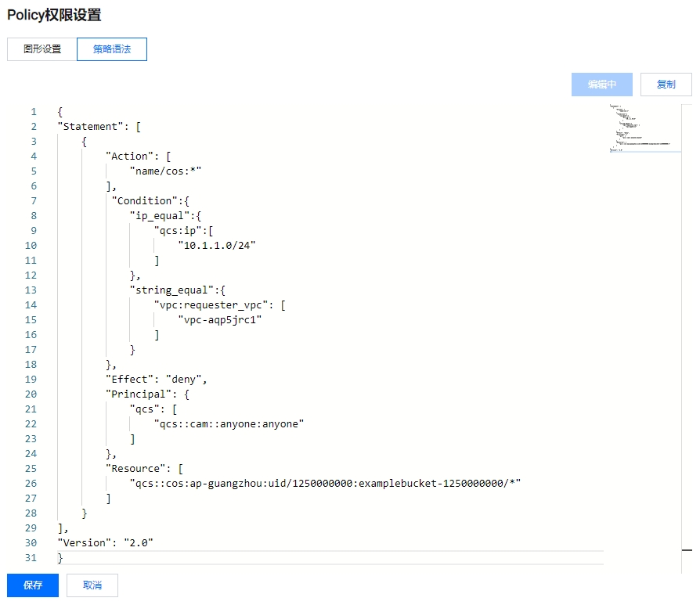This screenshot has height=605, width=700.
Task: Cancel editing with 取消 button
Action: 92,585
